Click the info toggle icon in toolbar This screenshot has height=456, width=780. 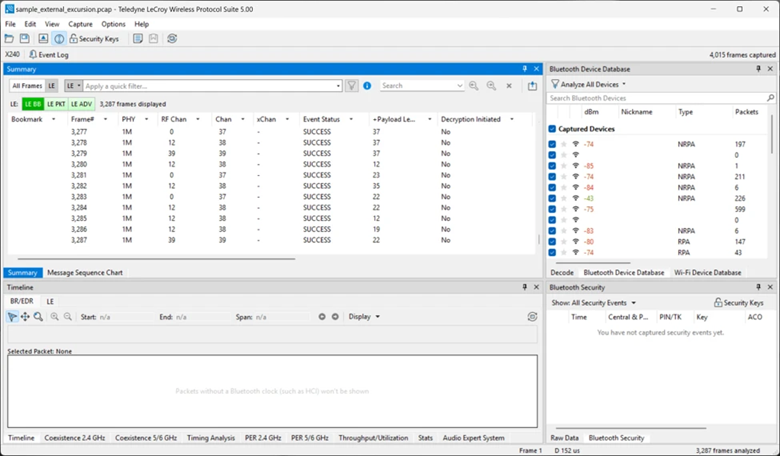click(59, 39)
